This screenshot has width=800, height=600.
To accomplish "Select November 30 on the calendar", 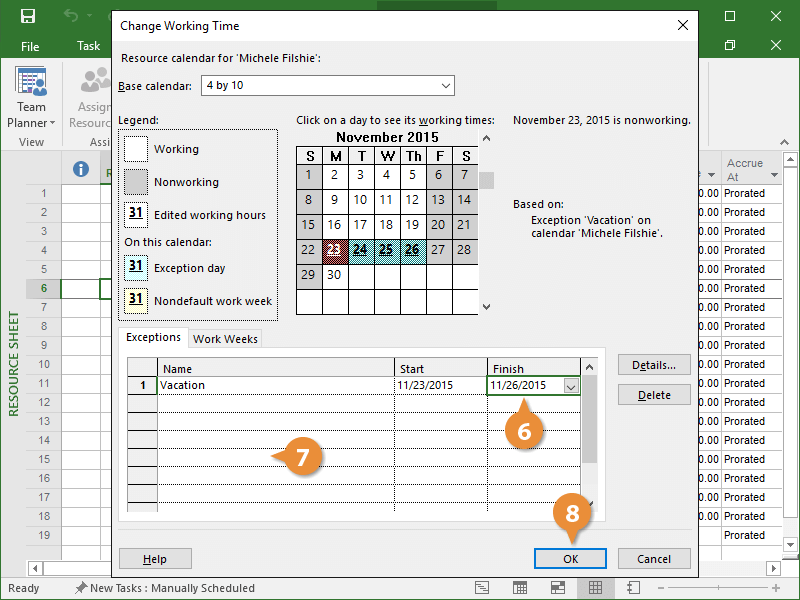I will click(x=335, y=274).
